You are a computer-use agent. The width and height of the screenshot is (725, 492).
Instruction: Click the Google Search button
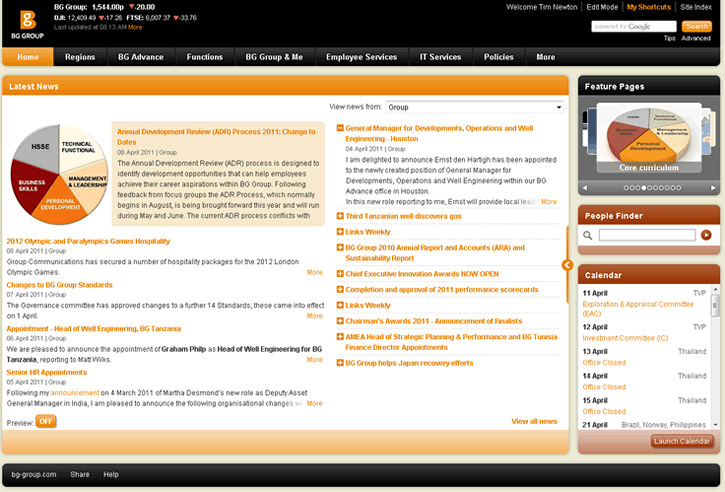[x=697, y=26]
